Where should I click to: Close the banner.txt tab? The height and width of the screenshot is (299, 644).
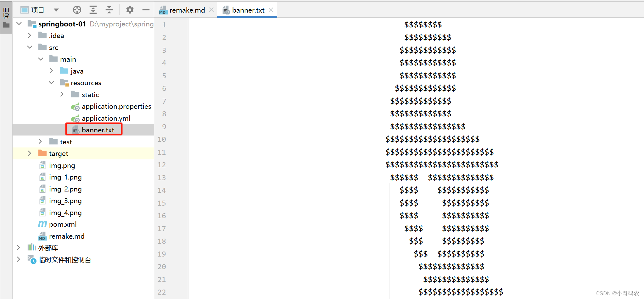[x=271, y=10]
